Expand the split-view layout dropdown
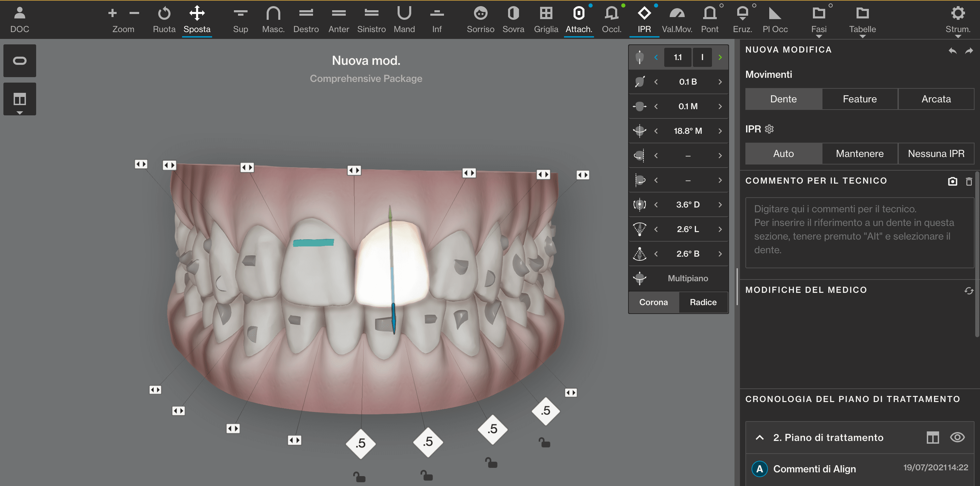Viewport: 980px width, 486px height. point(20,99)
